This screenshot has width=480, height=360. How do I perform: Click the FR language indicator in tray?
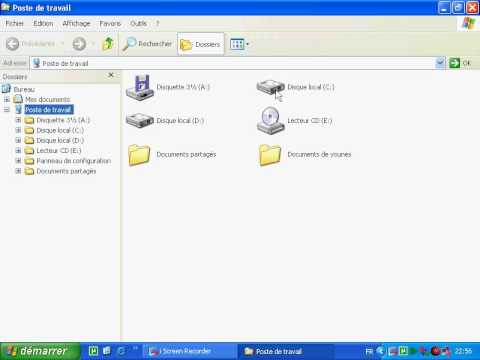click(x=369, y=351)
